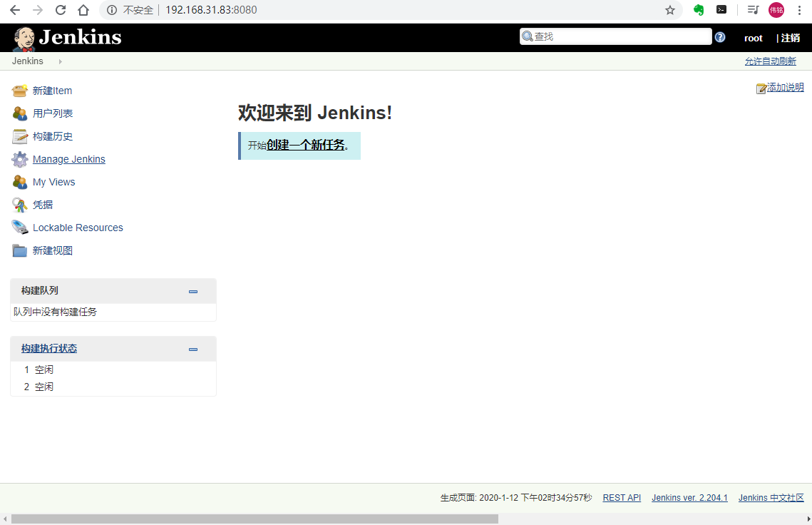Focus the 查找 search box
The width and height of the screenshot is (812, 525).
pyautogui.click(x=616, y=36)
